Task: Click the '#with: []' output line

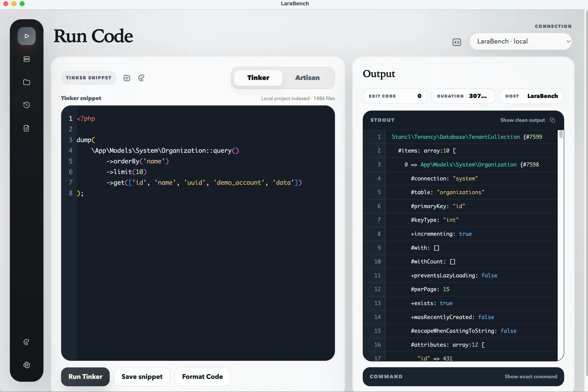Action: (425, 248)
